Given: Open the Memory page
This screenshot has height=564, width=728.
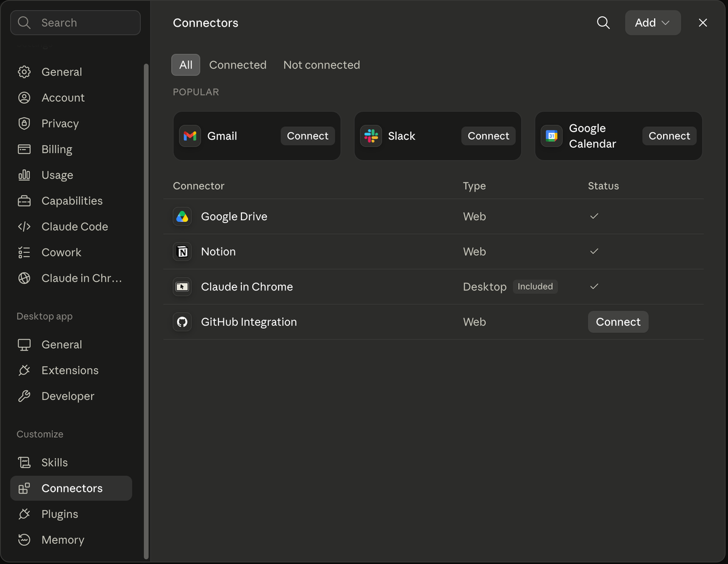Looking at the screenshot, I should [71, 540].
